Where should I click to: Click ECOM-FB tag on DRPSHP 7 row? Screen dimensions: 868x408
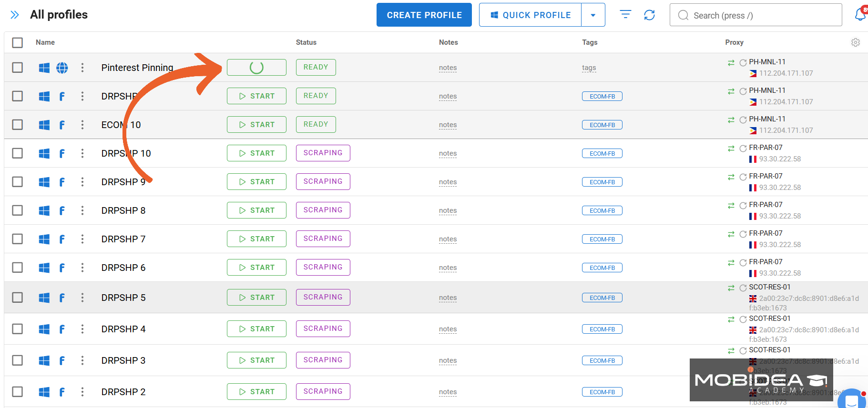pos(602,239)
